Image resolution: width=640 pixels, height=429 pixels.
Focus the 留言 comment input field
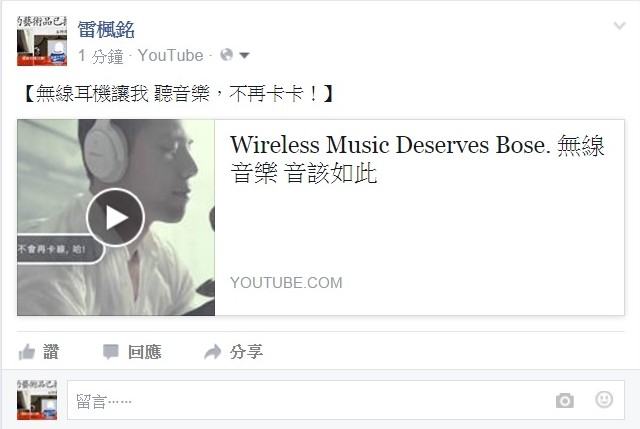(x=346, y=400)
